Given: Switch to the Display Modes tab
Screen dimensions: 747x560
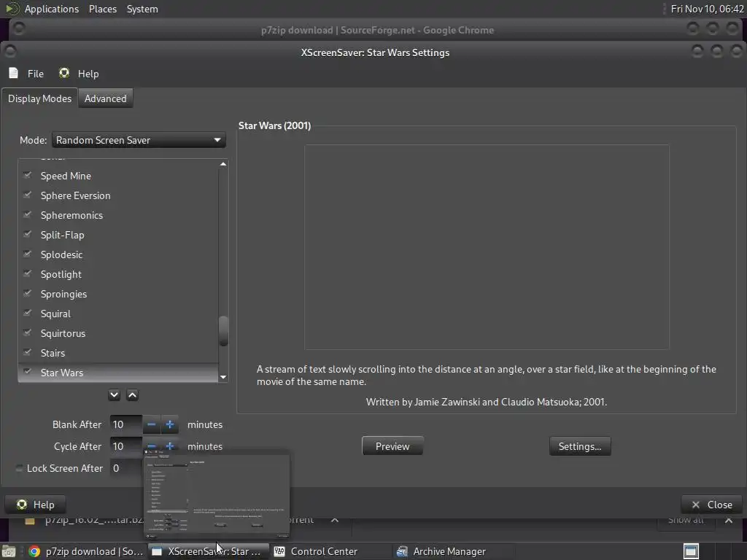Looking at the screenshot, I should (39, 98).
